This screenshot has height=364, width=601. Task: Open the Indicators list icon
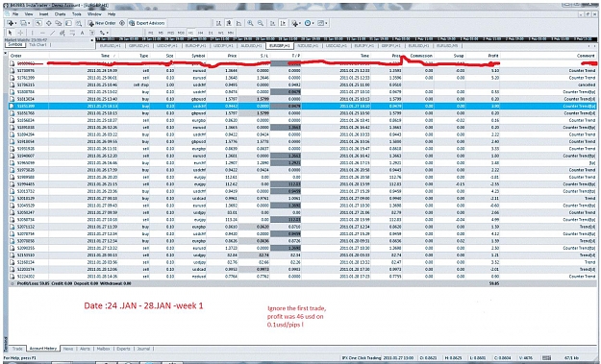[295, 23]
